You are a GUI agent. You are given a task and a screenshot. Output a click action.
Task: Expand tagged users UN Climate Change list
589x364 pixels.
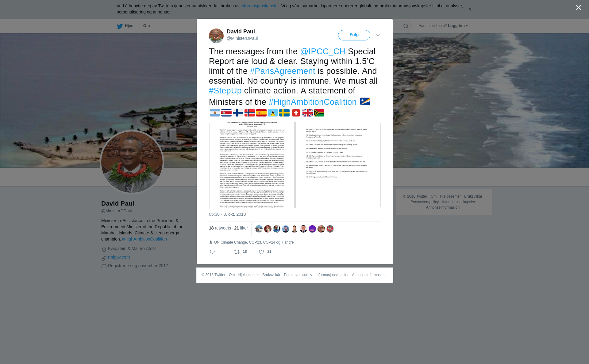[x=254, y=242]
